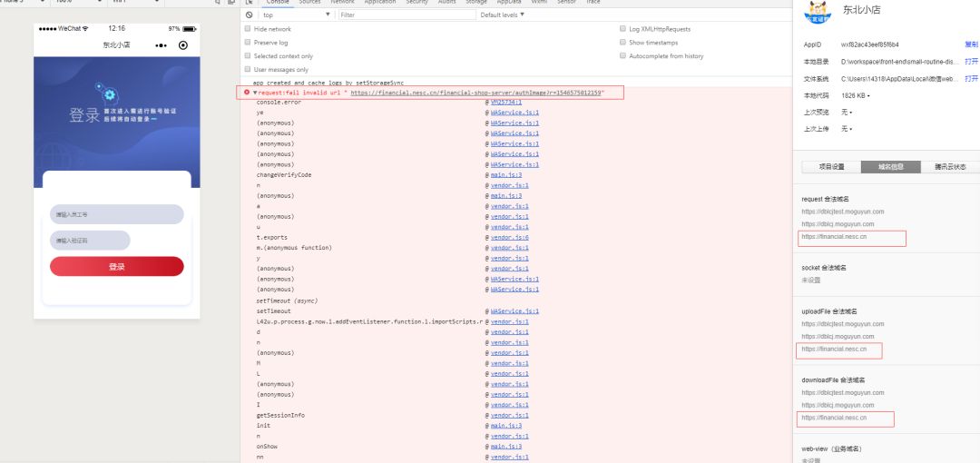Click 打开 link for 本地目录
This screenshot has width=980, height=463.
(x=971, y=62)
